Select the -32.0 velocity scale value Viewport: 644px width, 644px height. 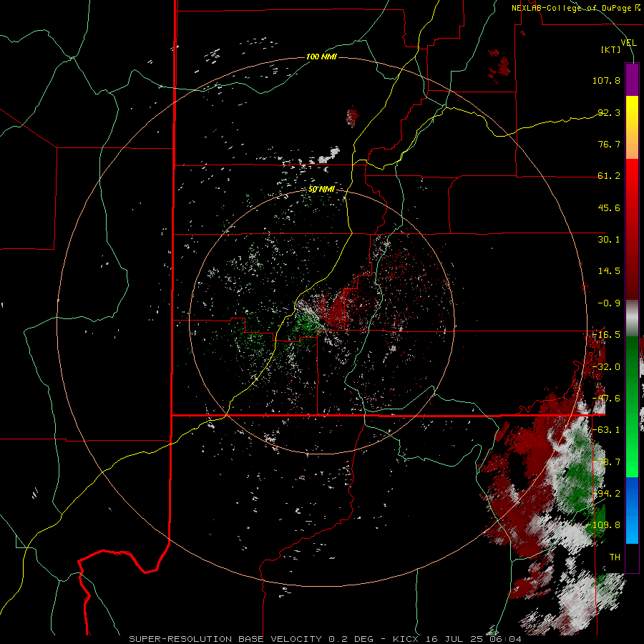pyautogui.click(x=606, y=367)
